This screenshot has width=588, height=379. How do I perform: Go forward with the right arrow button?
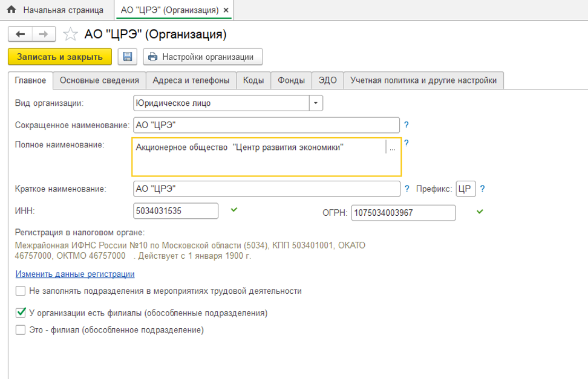click(x=44, y=34)
